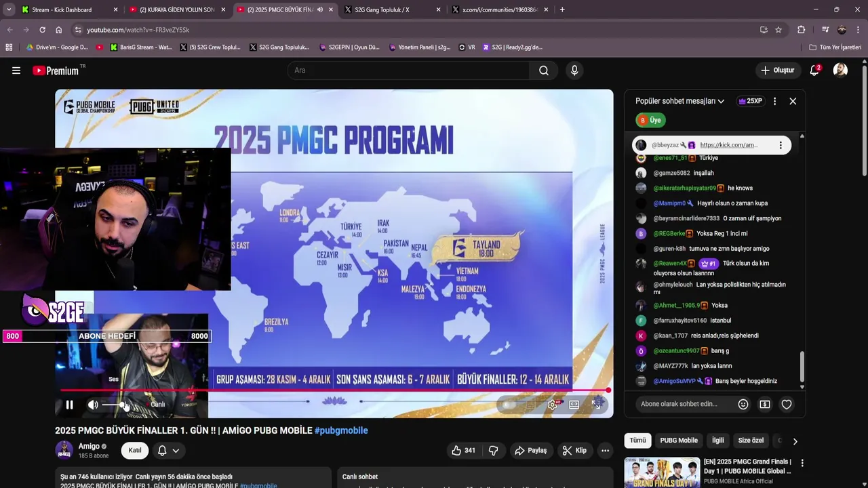The width and height of the screenshot is (868, 488).
Task: Open Super Chat purchase icon
Action: [x=765, y=404]
